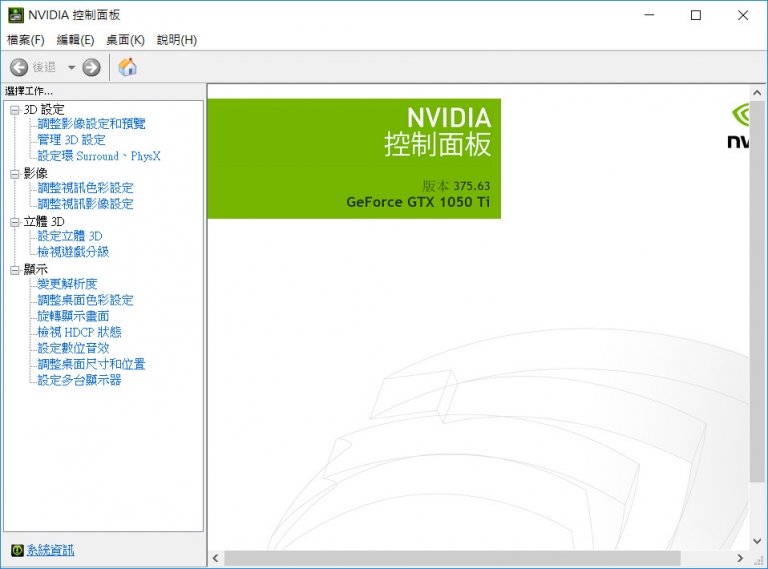Open 管理 3D 設定
Screen dimensions: 768x569
[x=72, y=140]
